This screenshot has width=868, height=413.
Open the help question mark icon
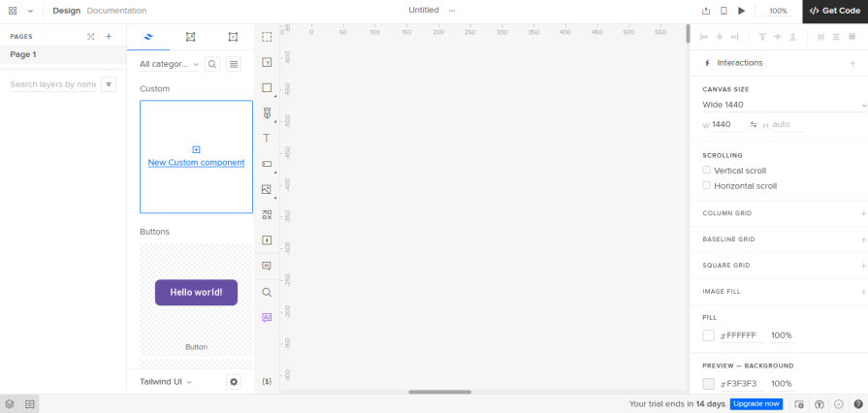pos(857,404)
